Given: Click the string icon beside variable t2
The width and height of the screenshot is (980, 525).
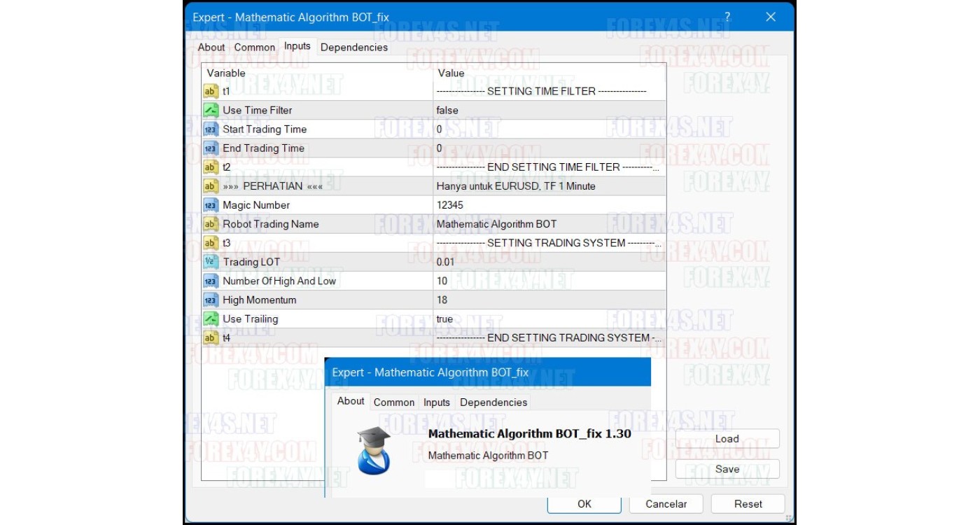Looking at the screenshot, I should (211, 167).
